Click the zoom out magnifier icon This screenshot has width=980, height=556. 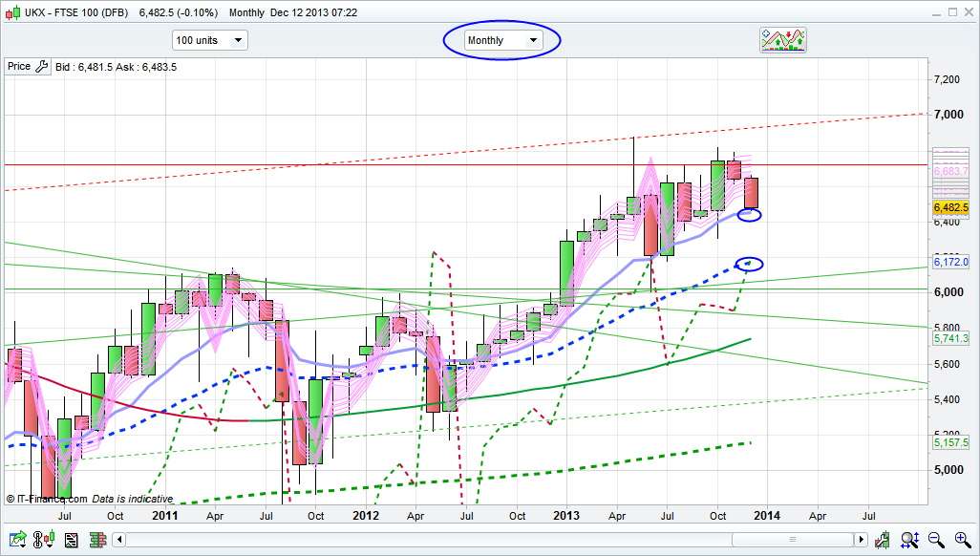click(x=937, y=541)
